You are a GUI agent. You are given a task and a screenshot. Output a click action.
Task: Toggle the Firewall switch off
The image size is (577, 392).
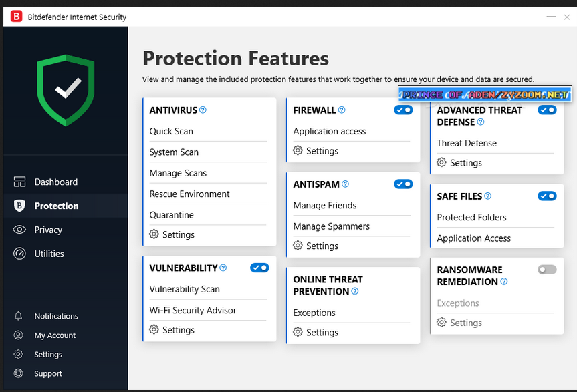click(403, 110)
